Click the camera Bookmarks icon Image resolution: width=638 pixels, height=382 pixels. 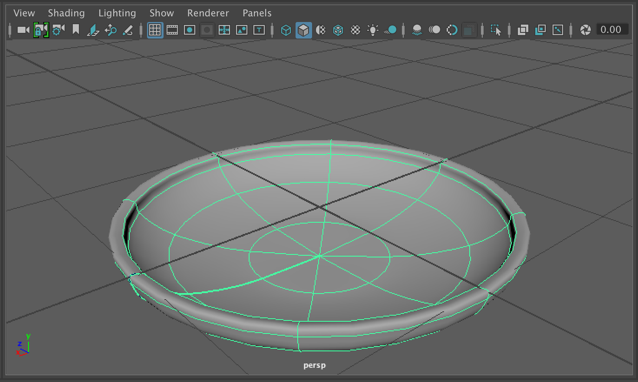[x=76, y=29]
